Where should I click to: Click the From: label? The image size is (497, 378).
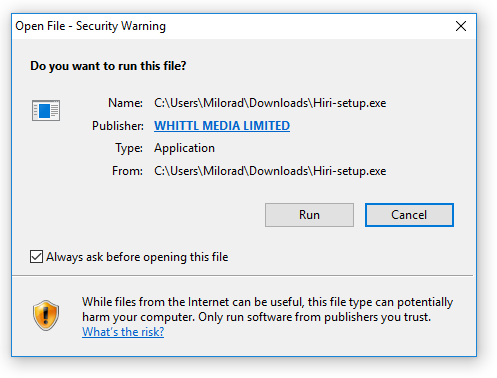click(127, 171)
